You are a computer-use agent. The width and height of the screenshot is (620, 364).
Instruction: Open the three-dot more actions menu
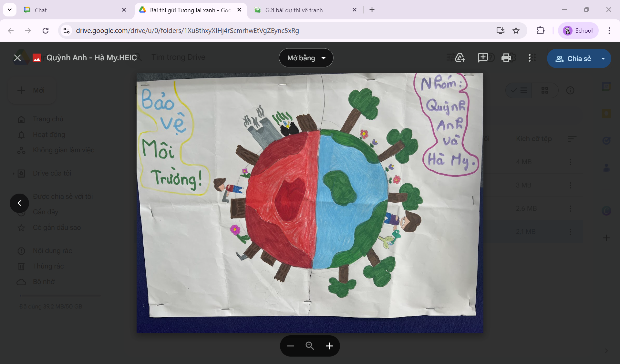[x=530, y=58]
